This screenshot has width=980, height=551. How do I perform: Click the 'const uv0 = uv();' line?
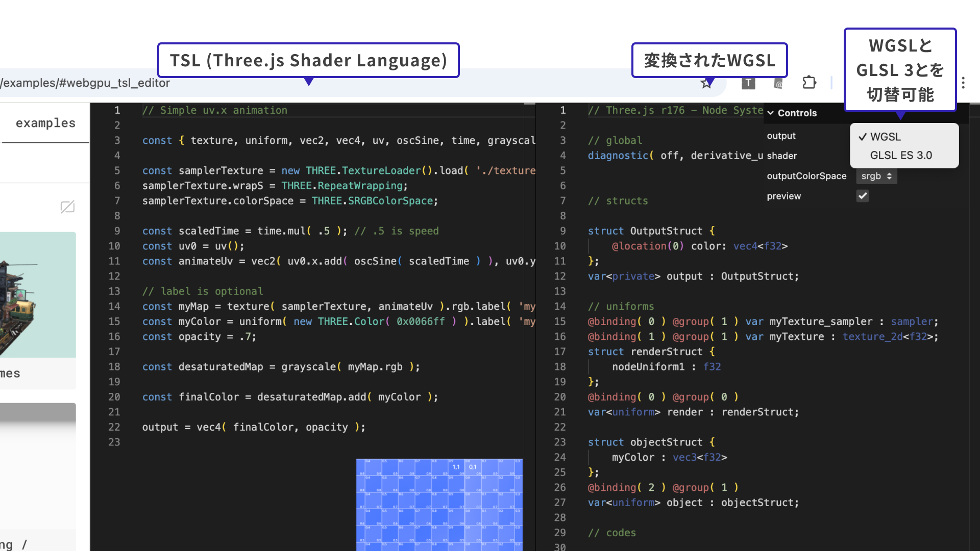click(x=193, y=246)
